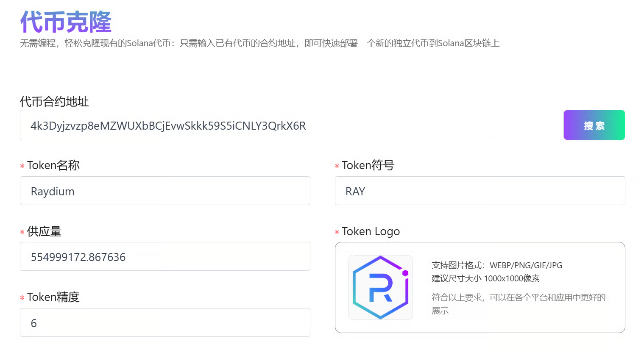Image resolution: width=644 pixels, height=350 pixels.
Task: Click the Raydium hexagon logo thumbnail
Action: [x=380, y=287]
